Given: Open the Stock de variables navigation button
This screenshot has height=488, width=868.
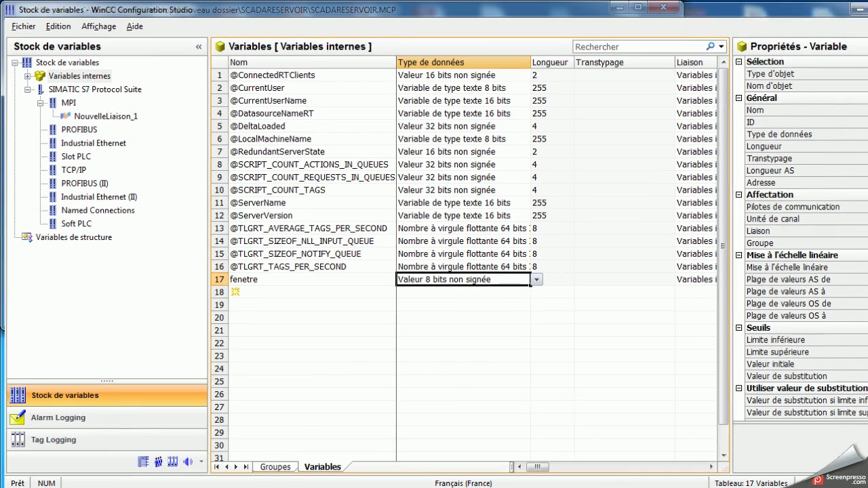Looking at the screenshot, I should point(107,395).
